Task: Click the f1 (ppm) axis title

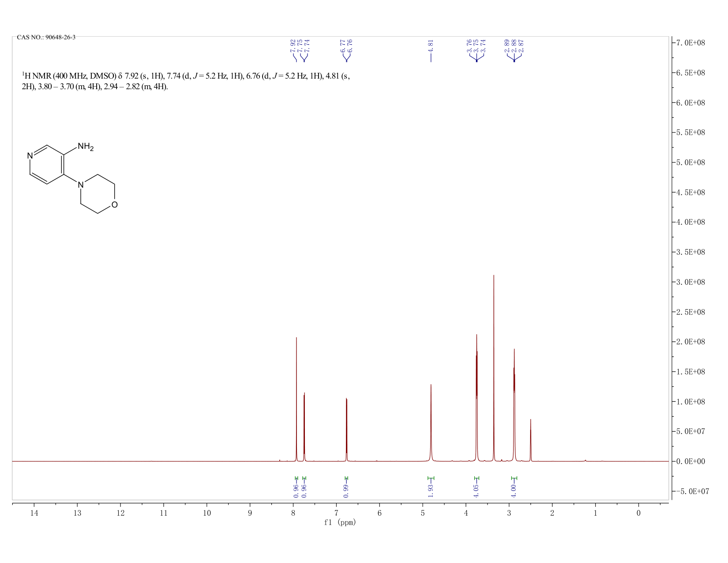Action: click(x=340, y=522)
